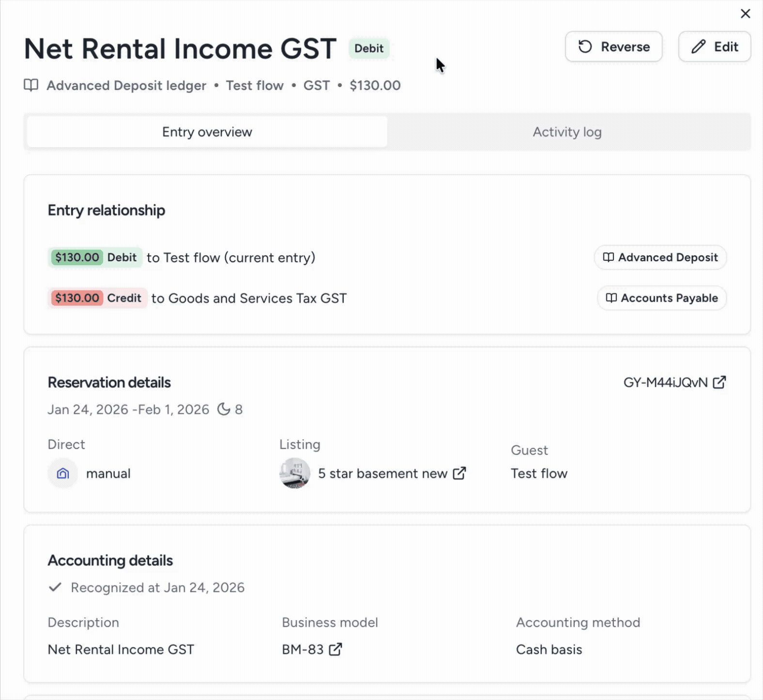Open the 5 star basement new listing
The height and width of the screenshot is (700, 763).
[x=382, y=473]
